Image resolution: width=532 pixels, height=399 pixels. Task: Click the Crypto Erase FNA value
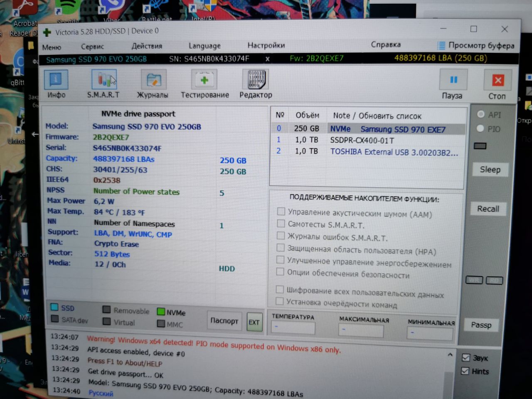pos(116,244)
